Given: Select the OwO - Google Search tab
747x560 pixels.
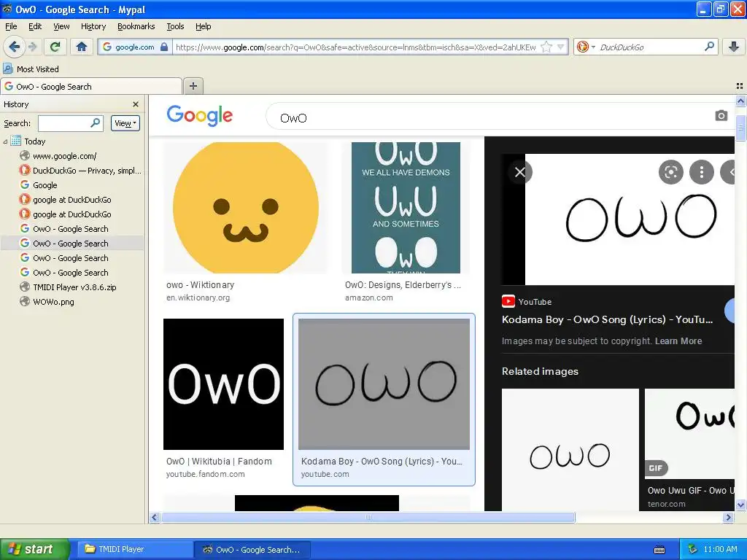Looking at the screenshot, I should [91, 87].
